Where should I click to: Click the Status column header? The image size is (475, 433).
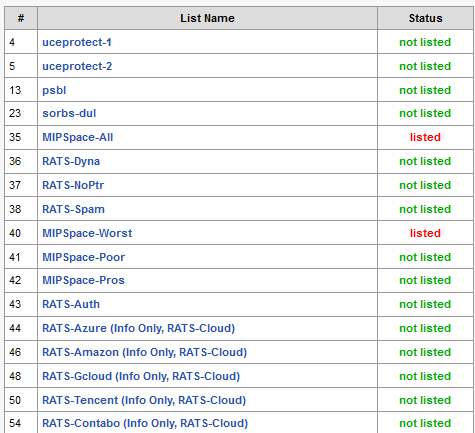[x=426, y=18]
